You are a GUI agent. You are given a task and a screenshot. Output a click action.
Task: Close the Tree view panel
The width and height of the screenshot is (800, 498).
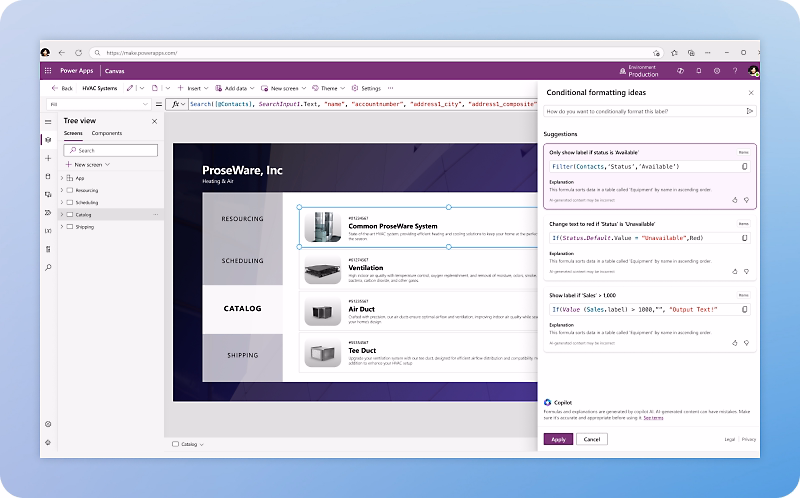pos(155,121)
